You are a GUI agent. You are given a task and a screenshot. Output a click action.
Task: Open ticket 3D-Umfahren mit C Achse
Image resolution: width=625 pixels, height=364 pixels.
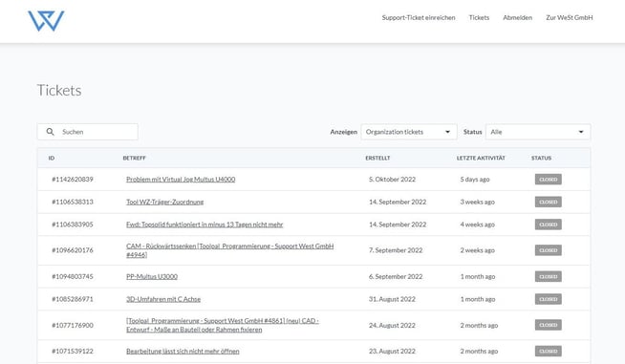[x=163, y=299]
